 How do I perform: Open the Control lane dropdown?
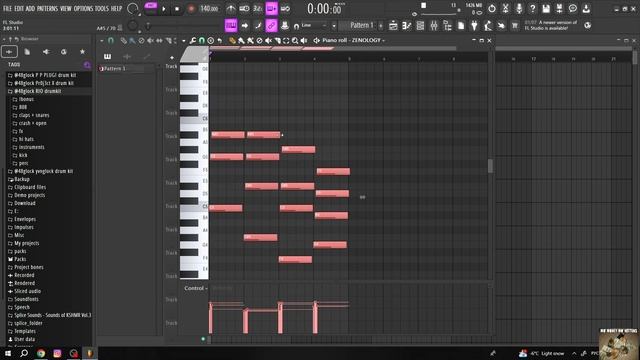196,288
